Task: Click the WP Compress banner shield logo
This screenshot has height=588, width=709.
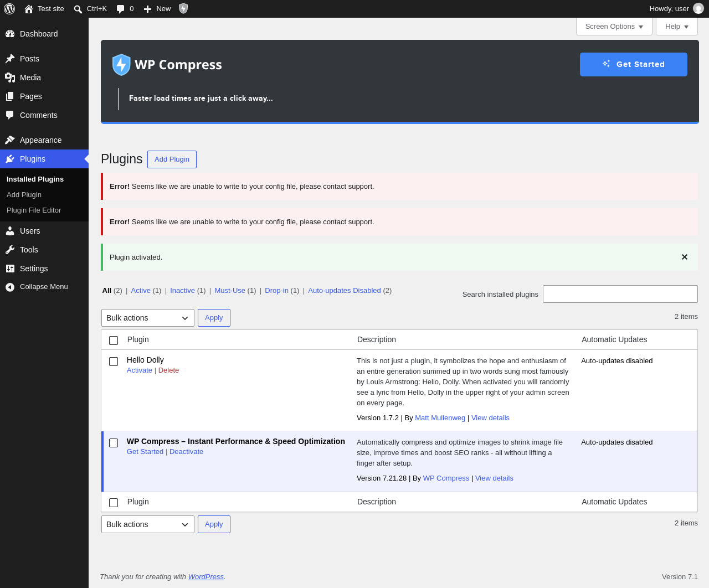Action: 121,65
